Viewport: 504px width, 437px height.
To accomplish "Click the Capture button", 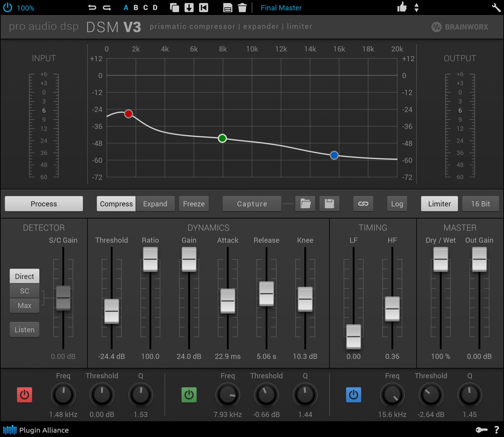I will click(252, 203).
